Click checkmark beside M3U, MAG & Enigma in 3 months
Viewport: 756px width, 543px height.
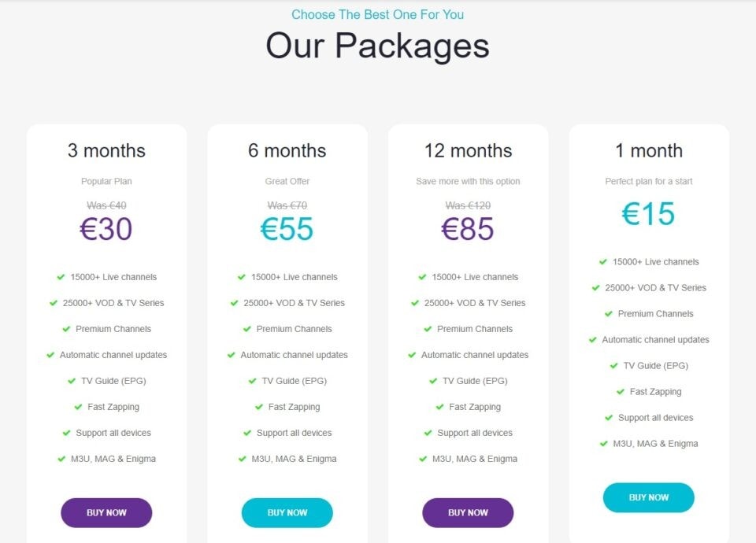tap(61, 459)
